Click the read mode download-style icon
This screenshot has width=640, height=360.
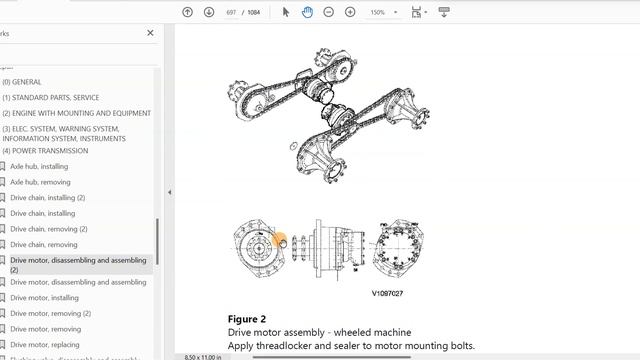[x=444, y=12]
